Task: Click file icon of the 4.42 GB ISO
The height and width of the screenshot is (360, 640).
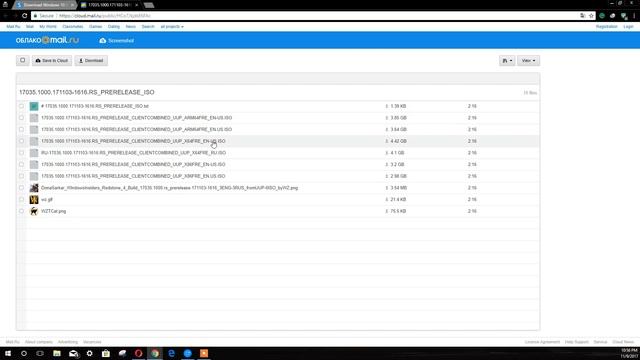Action: point(34,141)
